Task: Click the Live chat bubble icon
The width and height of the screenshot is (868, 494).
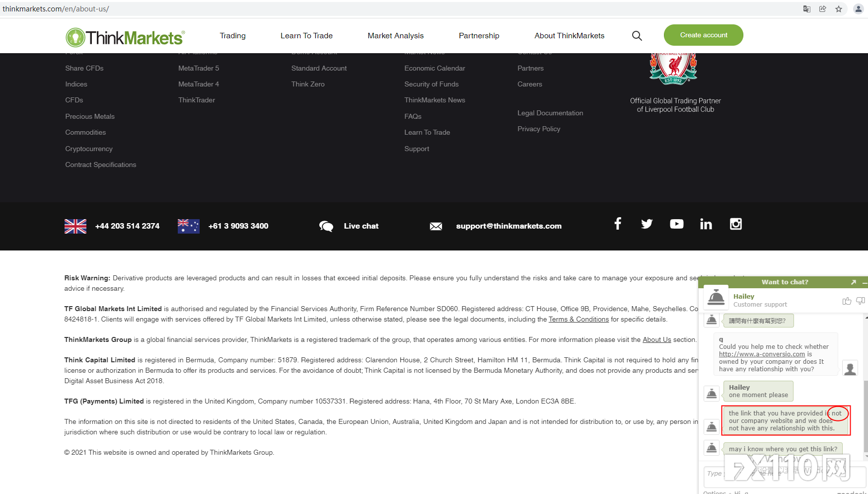Action: [x=326, y=226]
